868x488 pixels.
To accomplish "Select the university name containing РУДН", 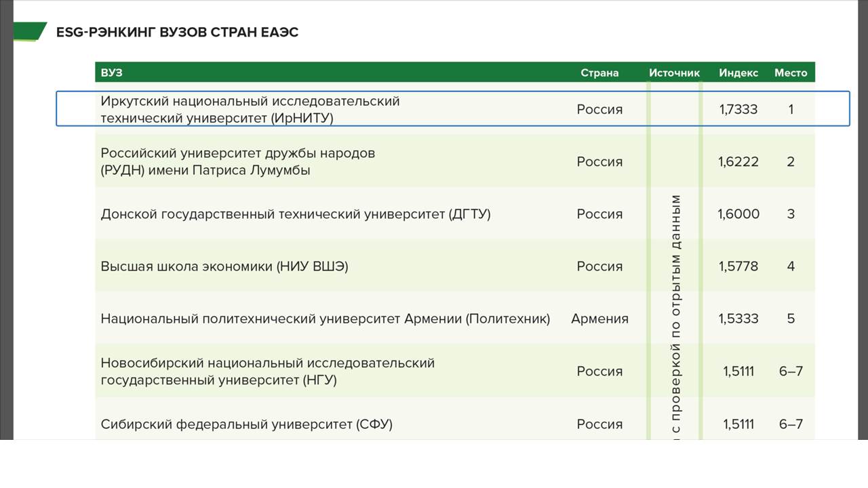I will (x=238, y=161).
